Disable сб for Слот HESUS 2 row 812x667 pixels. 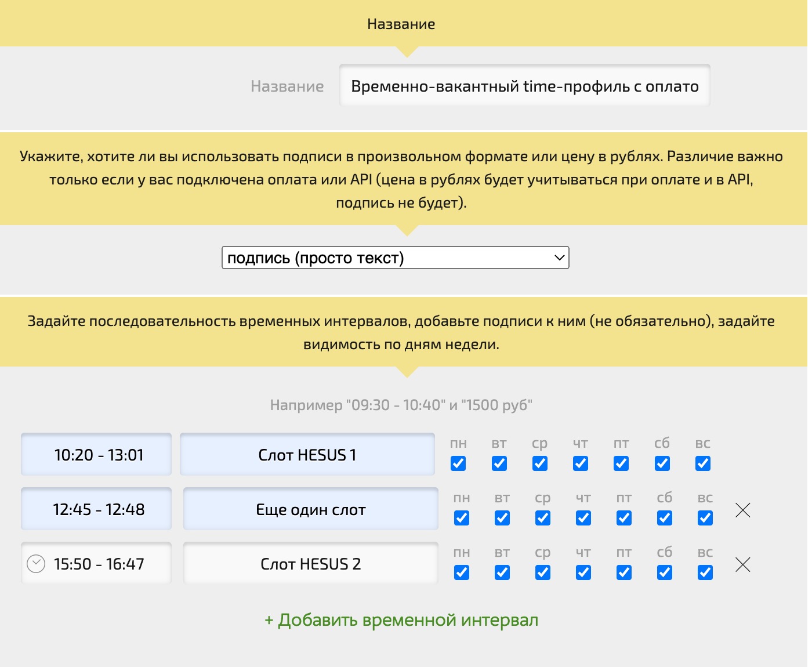pyautogui.click(x=665, y=572)
